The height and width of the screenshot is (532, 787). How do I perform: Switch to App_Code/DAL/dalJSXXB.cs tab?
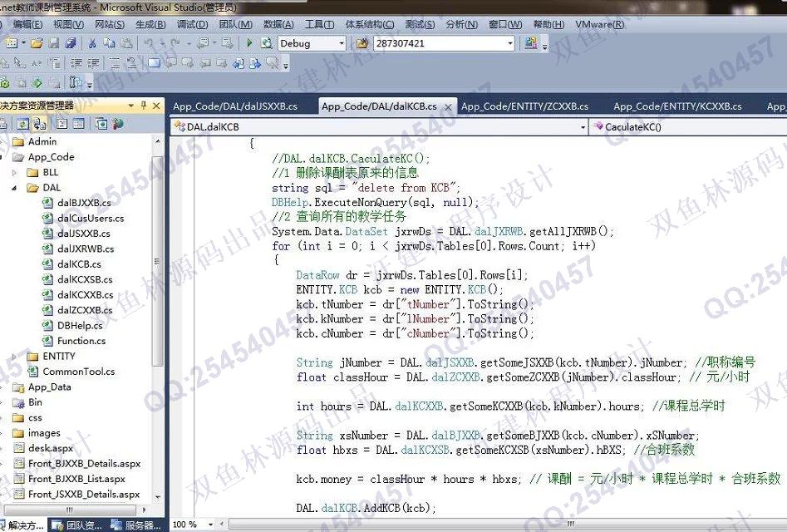235,106
